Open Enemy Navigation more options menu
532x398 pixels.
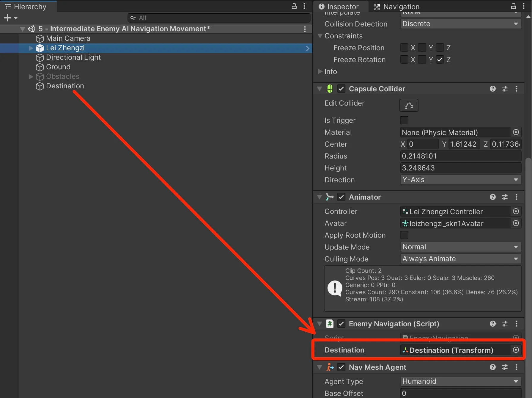(517, 324)
